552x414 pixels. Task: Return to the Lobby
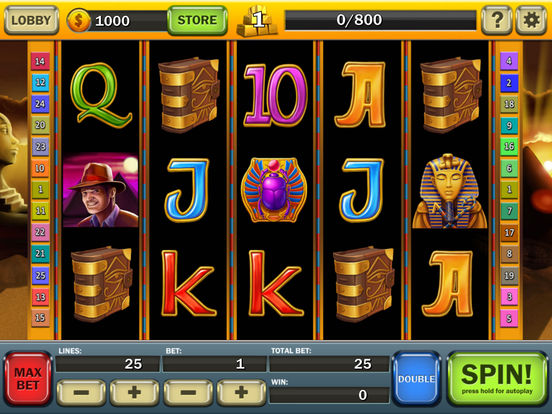tap(31, 20)
